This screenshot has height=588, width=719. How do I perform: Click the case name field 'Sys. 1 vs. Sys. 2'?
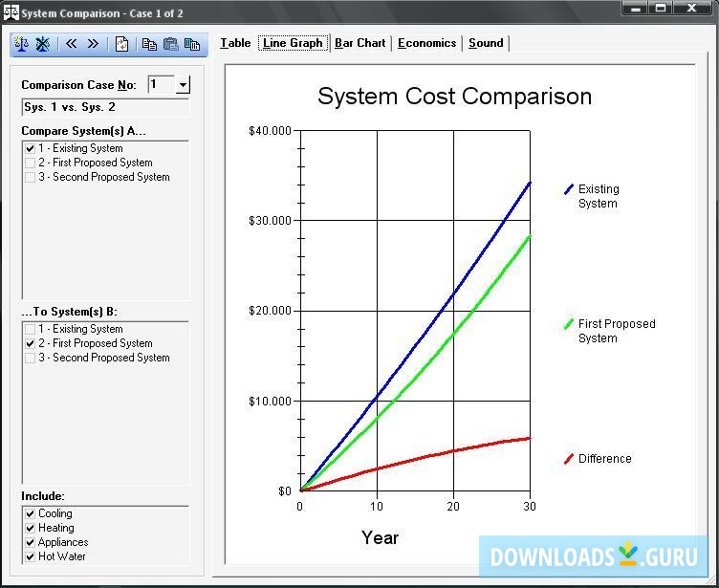tap(105, 107)
